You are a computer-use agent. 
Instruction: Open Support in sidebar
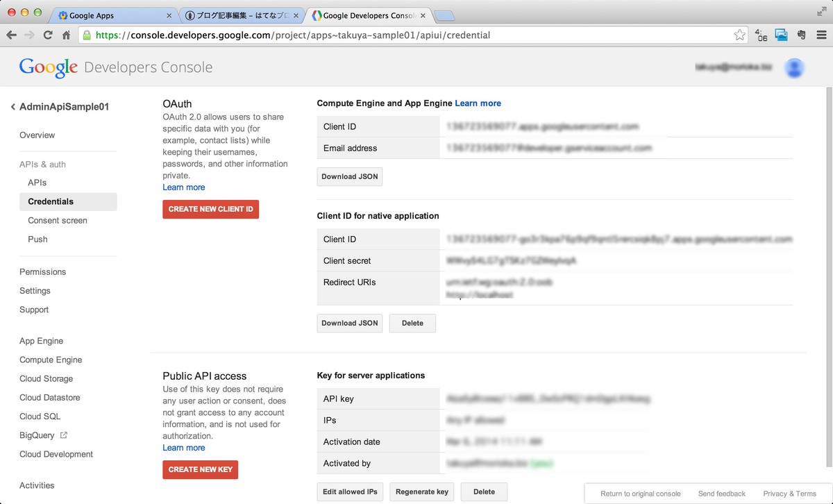click(x=34, y=310)
